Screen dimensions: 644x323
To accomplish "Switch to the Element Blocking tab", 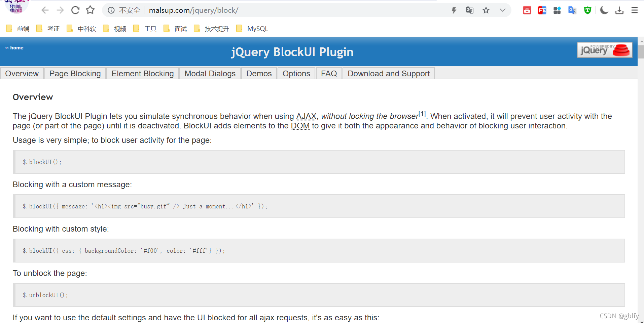I will coord(143,74).
